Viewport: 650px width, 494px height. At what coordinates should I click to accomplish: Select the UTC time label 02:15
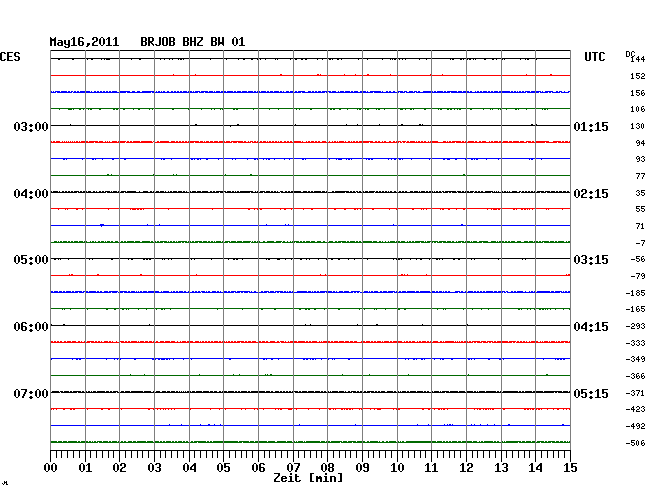pyautogui.click(x=591, y=194)
